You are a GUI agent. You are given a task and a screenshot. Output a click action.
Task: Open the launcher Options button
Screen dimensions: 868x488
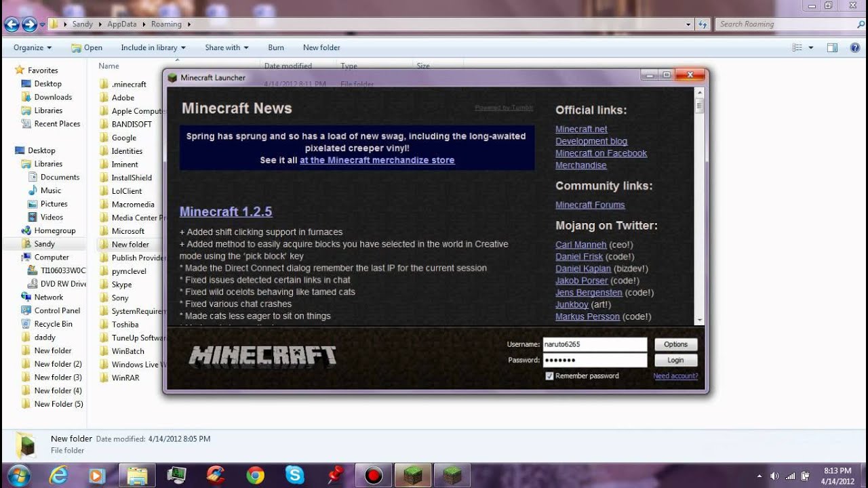pyautogui.click(x=675, y=344)
